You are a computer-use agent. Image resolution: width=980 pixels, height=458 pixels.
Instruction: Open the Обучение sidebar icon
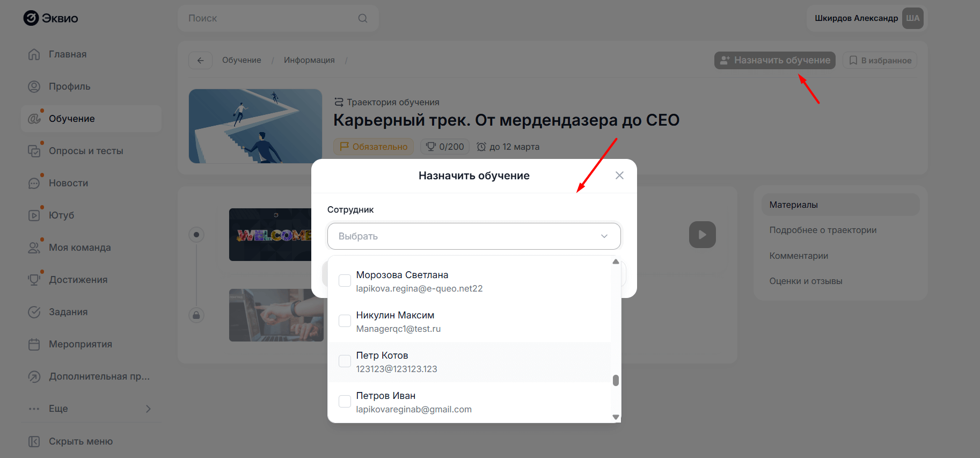pos(34,119)
